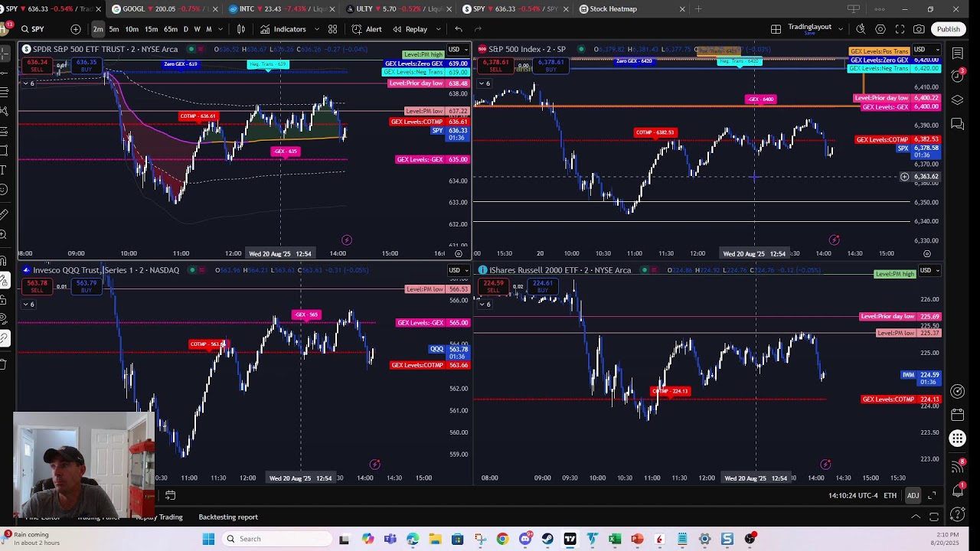Create an Alert from the toolbar
Viewport: 980px width, 551px height.
[x=367, y=29]
